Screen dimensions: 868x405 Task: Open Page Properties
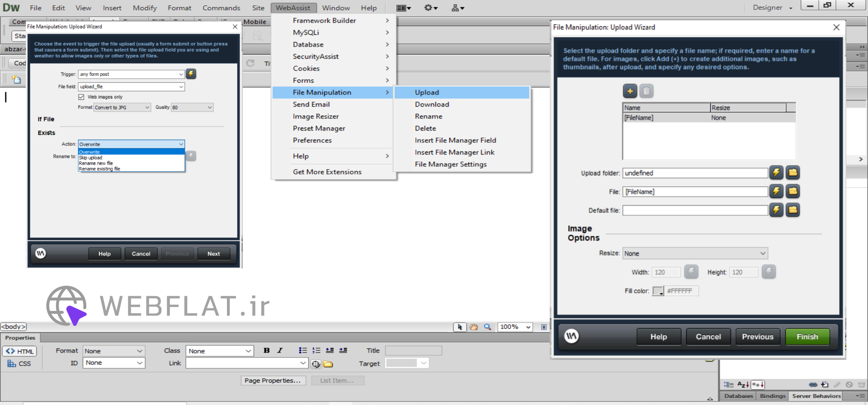coord(273,381)
